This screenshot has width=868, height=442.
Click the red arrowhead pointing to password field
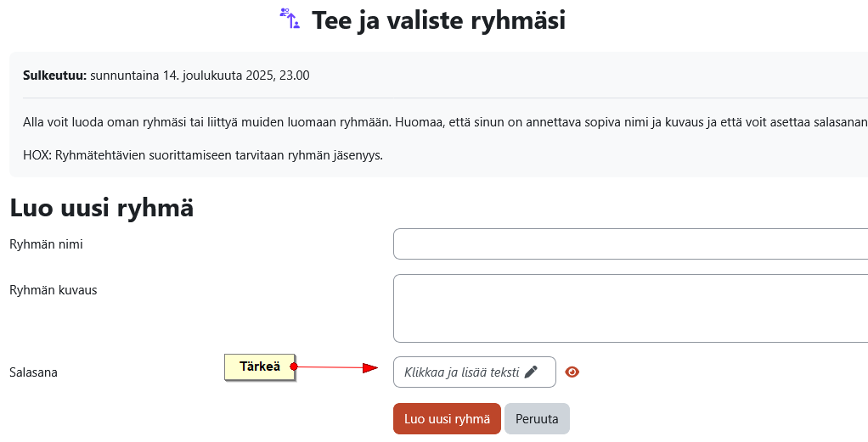tap(370, 368)
